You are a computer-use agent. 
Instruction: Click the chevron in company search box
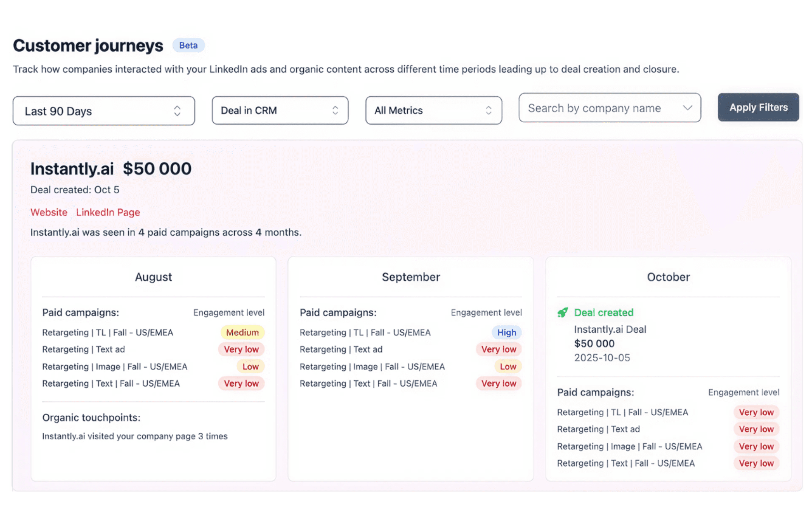687,108
